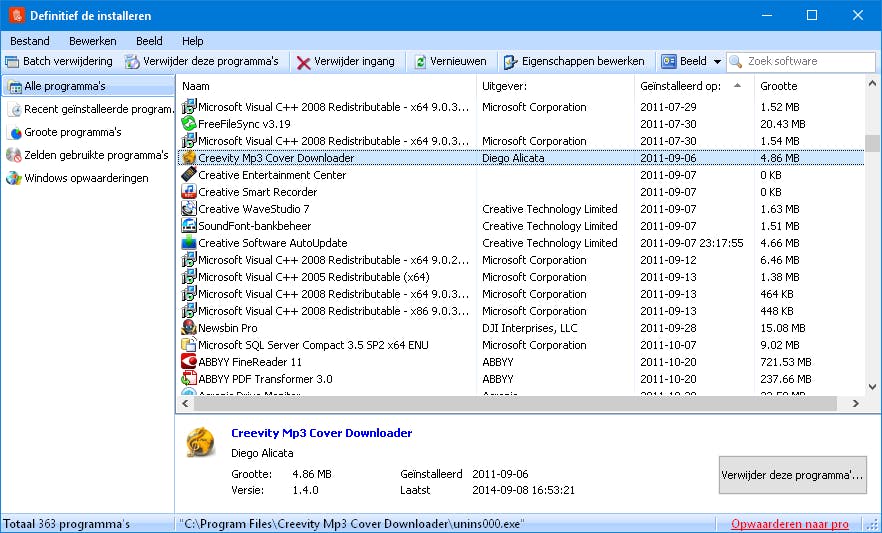The image size is (882, 533).
Task: Click the Batch verwijdering toolbar icon
Action: click(x=11, y=61)
